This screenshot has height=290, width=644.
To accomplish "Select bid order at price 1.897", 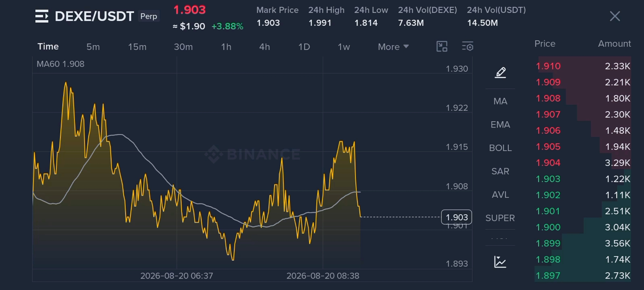I will click(583, 275).
